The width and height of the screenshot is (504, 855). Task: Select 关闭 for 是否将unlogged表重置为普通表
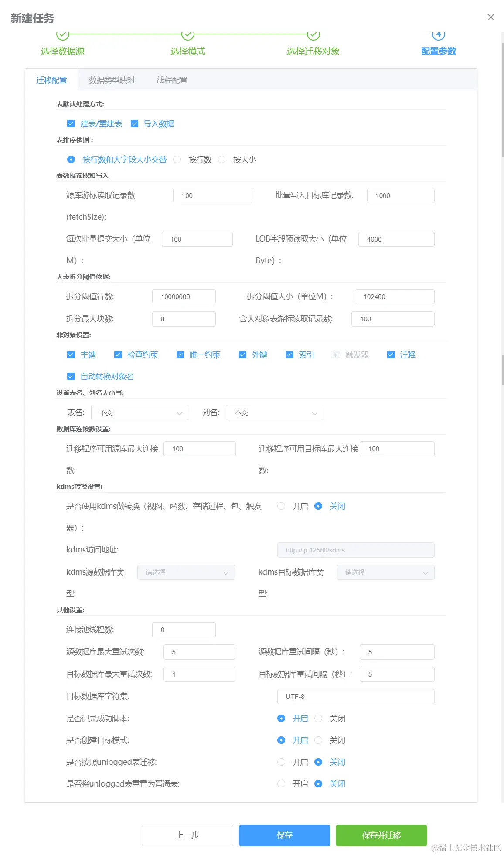coord(318,784)
